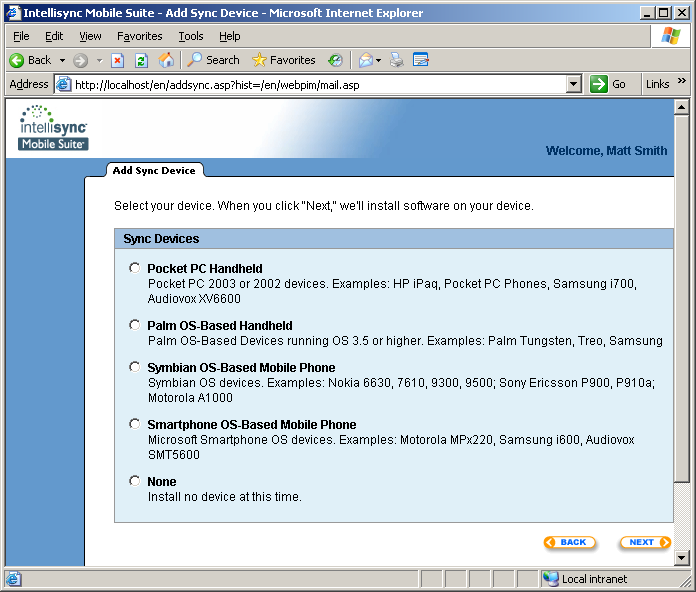Open the address bar URL dropdown
The height and width of the screenshot is (592, 696).
[573, 84]
